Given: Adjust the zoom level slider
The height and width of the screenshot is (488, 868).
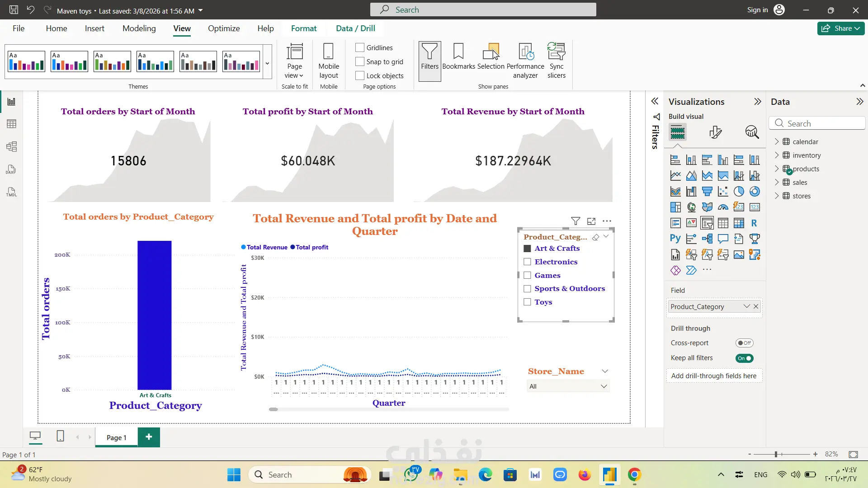Looking at the screenshot, I should [x=776, y=454].
